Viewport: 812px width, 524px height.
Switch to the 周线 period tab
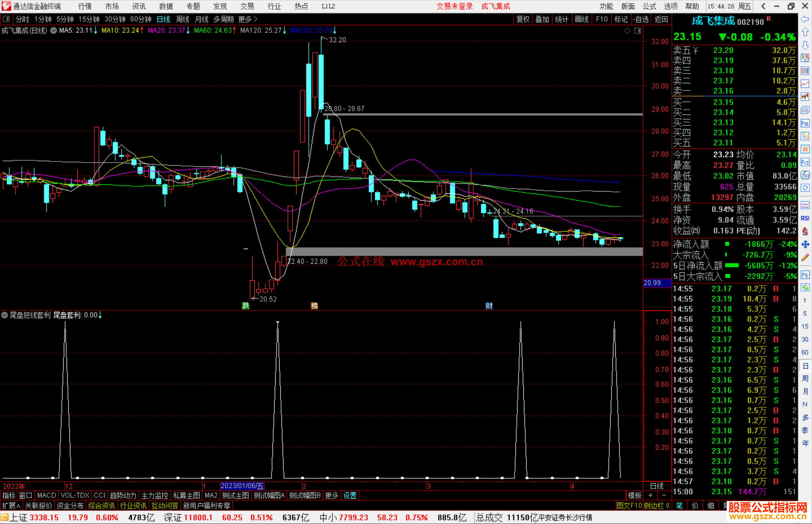pyautogui.click(x=183, y=19)
